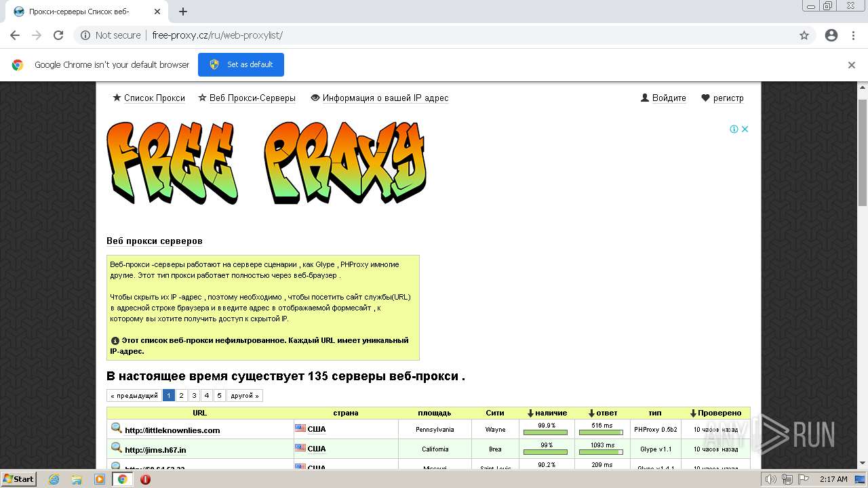The width and height of the screenshot is (868, 488).
Task: Go back using the browser back arrow
Action: [x=15, y=35]
